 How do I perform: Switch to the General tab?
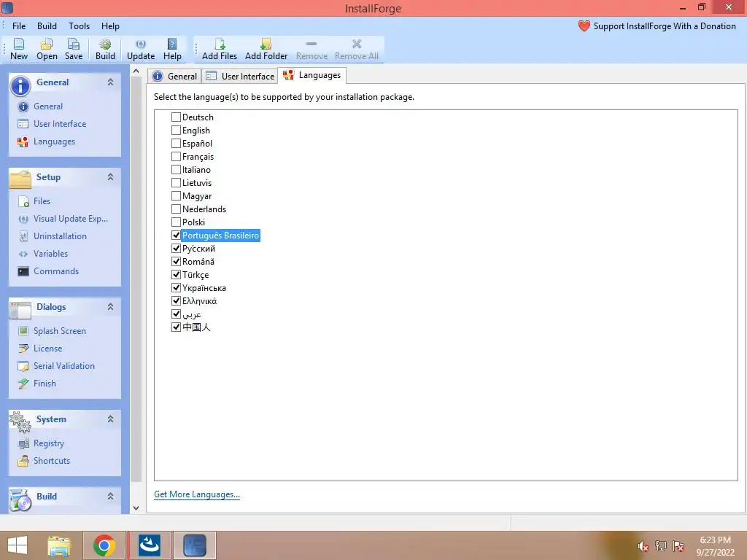[x=175, y=76]
